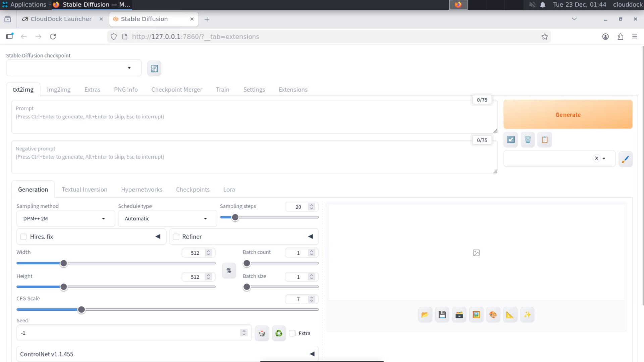Screen dimensions: 644x362
Task: Click the Generate button
Action: (x=568, y=114)
